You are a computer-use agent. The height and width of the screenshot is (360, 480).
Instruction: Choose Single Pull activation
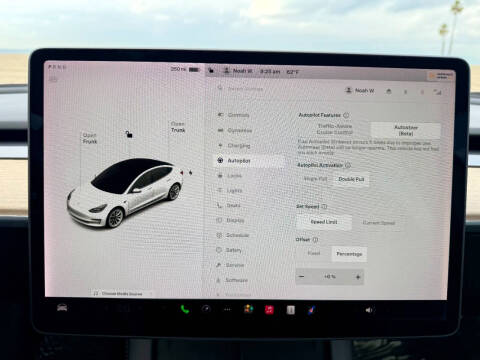point(315,179)
